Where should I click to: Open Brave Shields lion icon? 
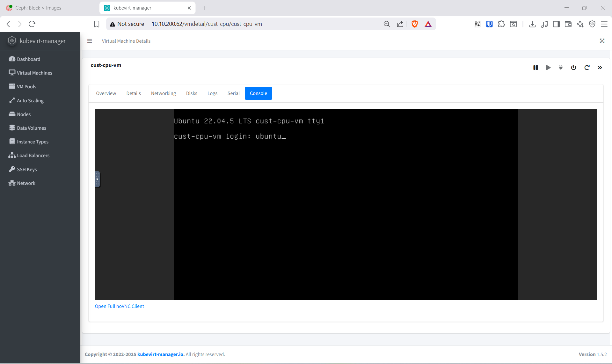pyautogui.click(x=415, y=24)
